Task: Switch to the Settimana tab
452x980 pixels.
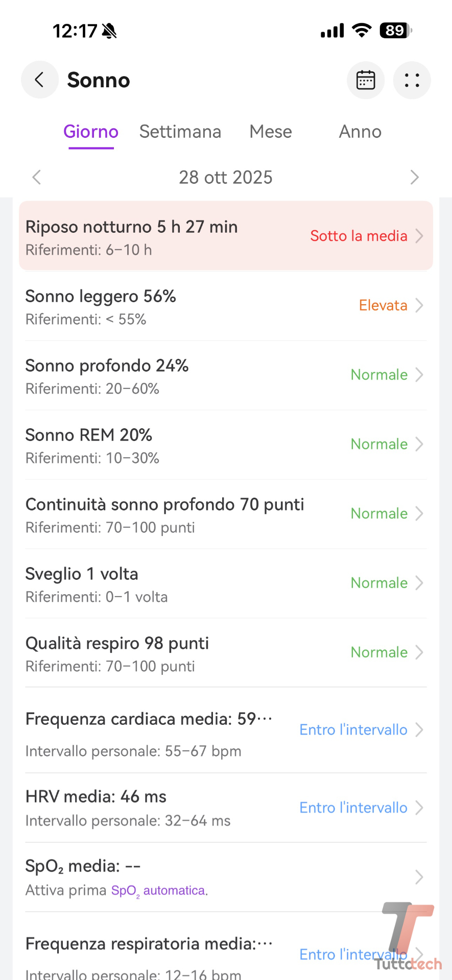Action: tap(180, 132)
